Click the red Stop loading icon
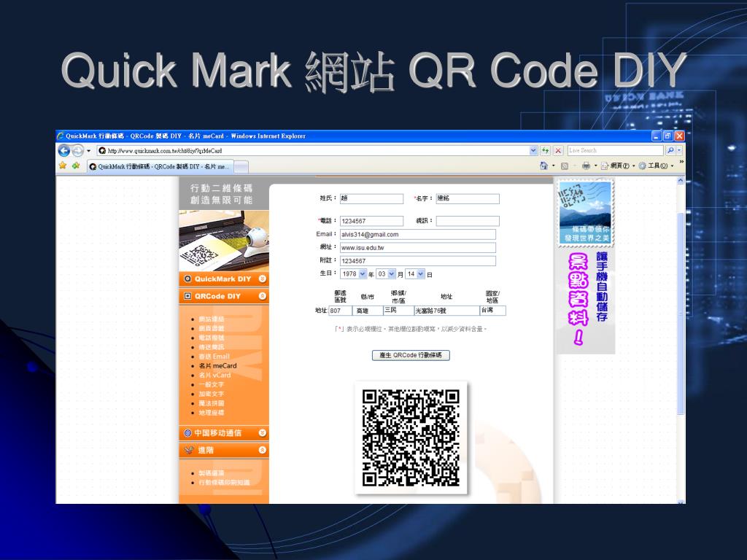The height and width of the screenshot is (560, 747). pos(558,150)
